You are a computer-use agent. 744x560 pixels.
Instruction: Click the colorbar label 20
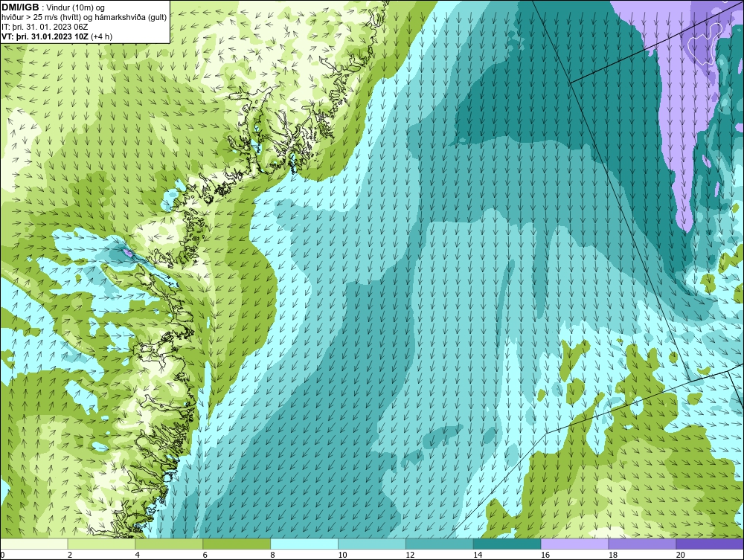tap(681, 555)
